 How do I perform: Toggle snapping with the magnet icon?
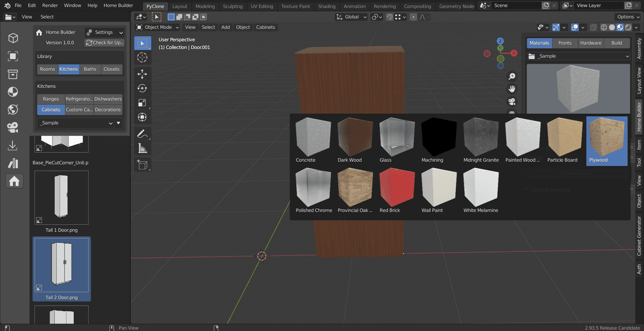click(389, 17)
